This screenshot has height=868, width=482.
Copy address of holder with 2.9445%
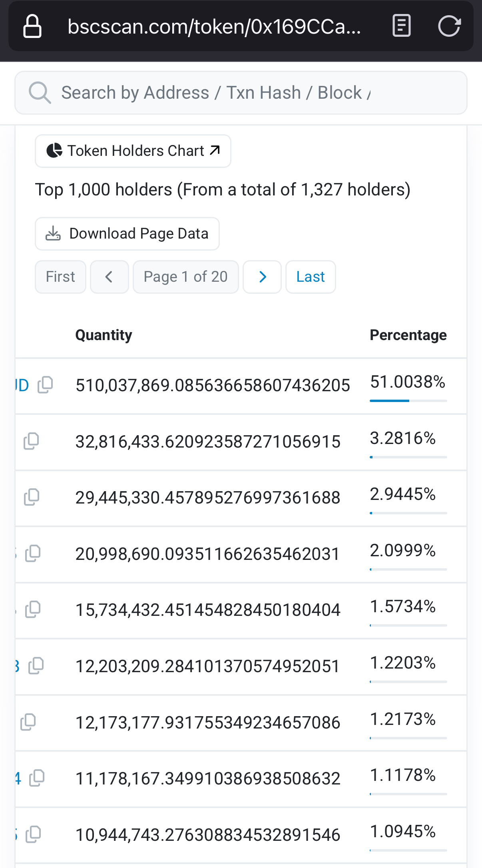point(32,497)
